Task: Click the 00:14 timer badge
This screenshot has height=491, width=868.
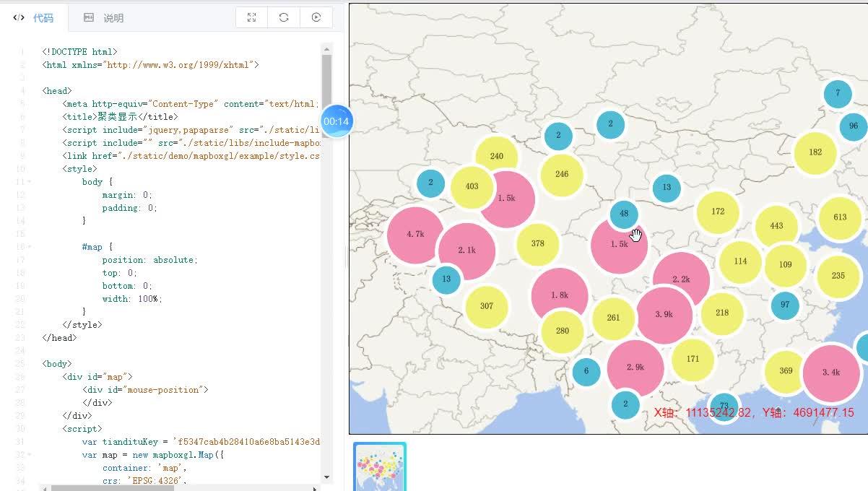Action: click(x=337, y=121)
